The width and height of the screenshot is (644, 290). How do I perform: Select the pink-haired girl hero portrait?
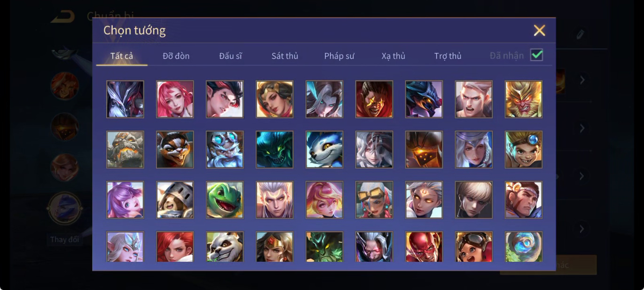(175, 99)
